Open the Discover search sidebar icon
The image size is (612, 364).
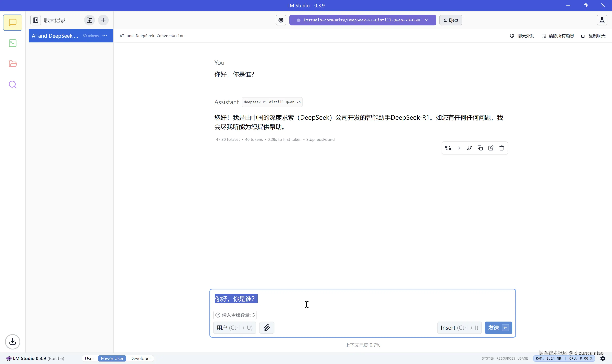(12, 85)
